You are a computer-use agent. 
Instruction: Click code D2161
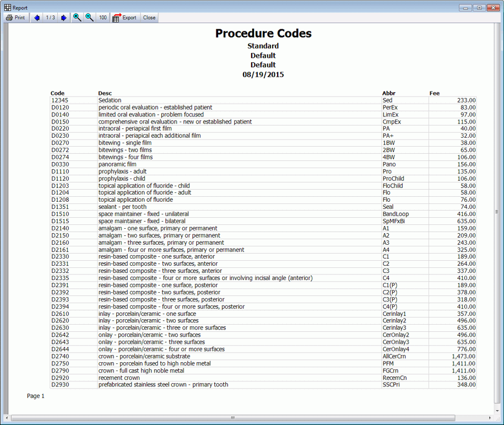[x=60, y=250]
